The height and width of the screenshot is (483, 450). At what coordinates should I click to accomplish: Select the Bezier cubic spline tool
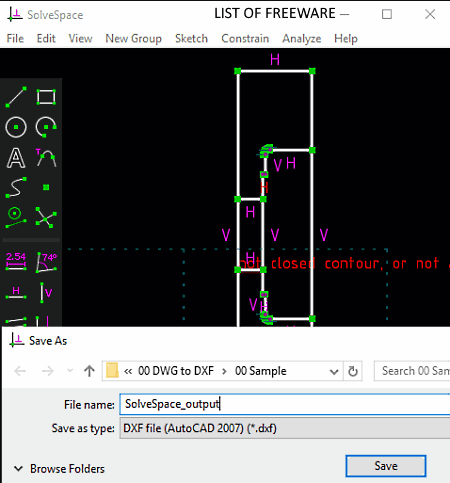tap(16, 187)
